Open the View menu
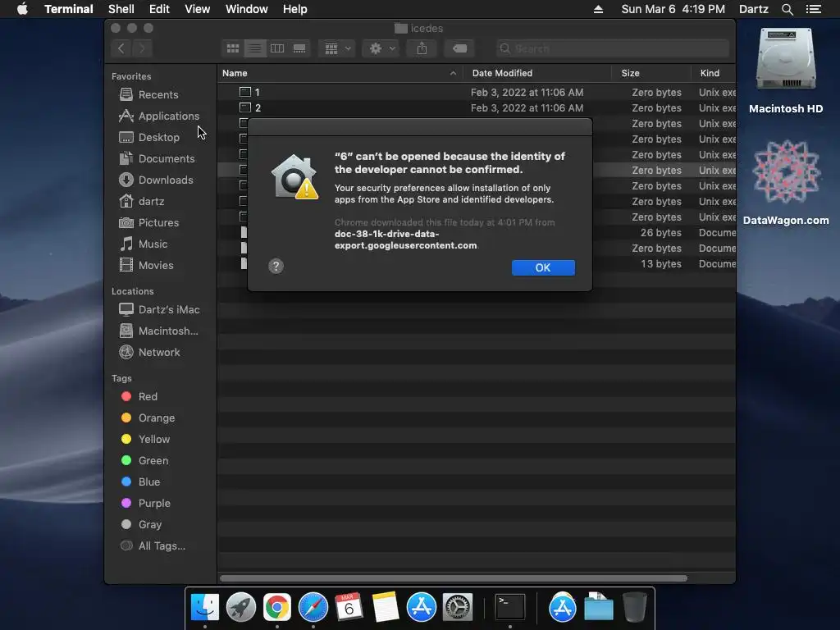The image size is (840, 630). coord(197,9)
